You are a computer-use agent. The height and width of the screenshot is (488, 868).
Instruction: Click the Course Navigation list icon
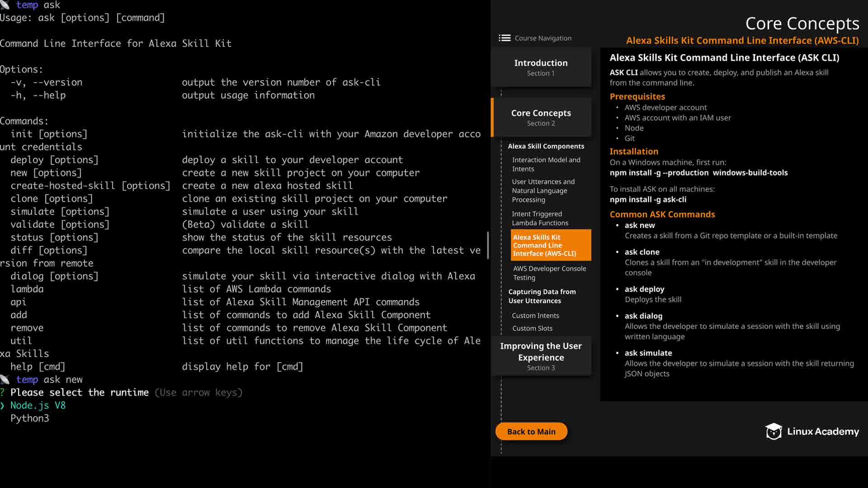(505, 38)
